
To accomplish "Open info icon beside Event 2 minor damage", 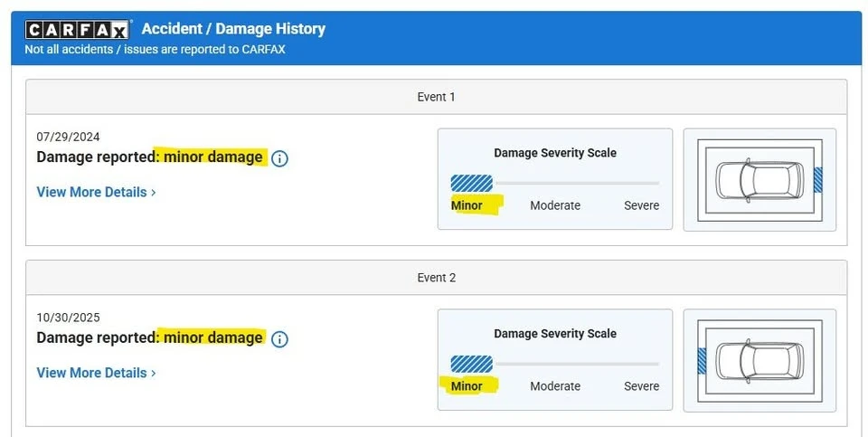I will coord(279,339).
